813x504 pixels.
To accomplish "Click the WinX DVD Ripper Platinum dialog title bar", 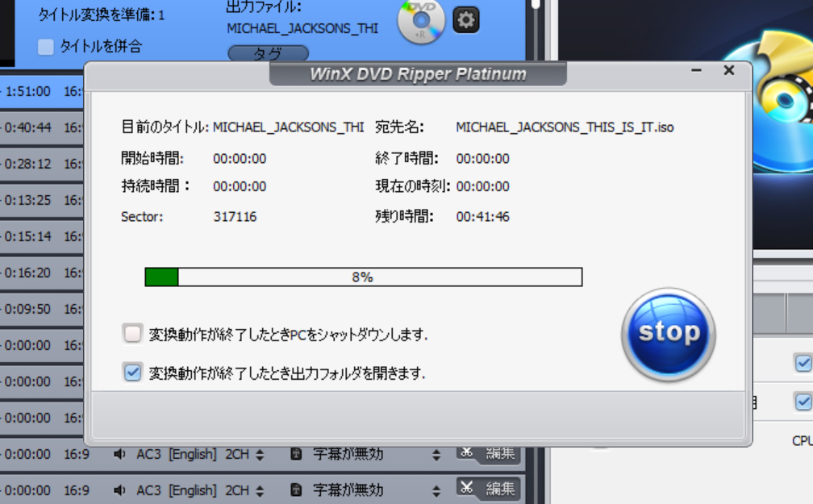I will [x=418, y=74].
